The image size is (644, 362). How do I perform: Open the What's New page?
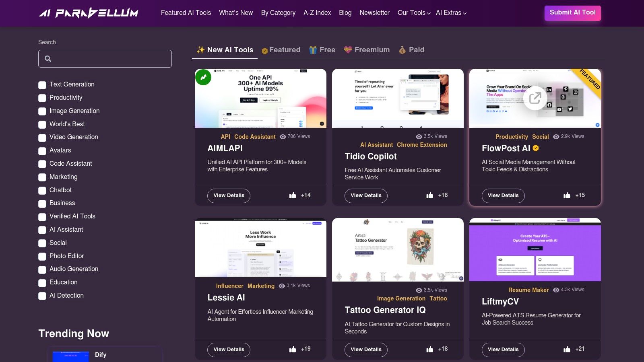tap(236, 13)
